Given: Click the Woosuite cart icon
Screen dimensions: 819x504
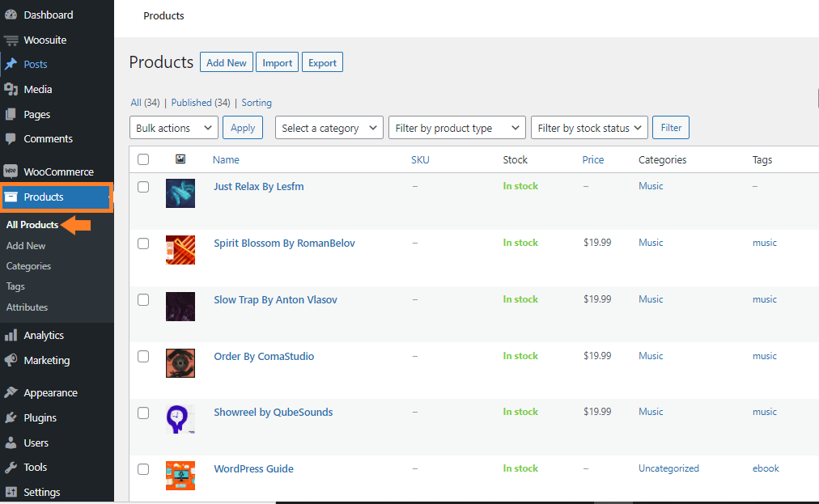Looking at the screenshot, I should [x=11, y=40].
